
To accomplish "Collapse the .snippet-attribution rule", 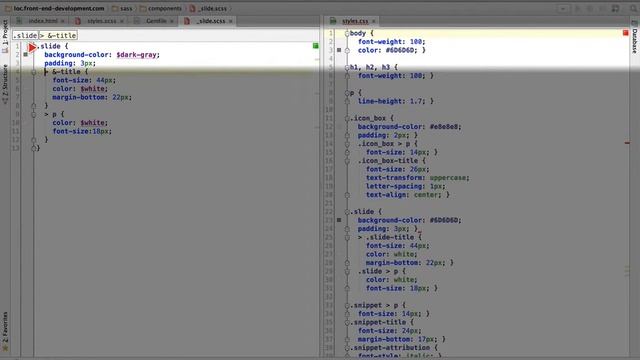I will click(347, 348).
